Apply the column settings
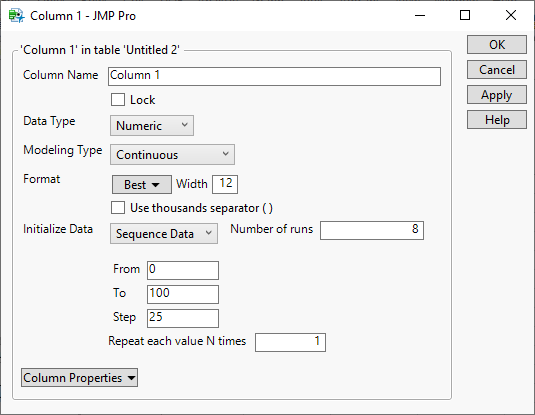This screenshot has width=535, height=415. pos(497,95)
